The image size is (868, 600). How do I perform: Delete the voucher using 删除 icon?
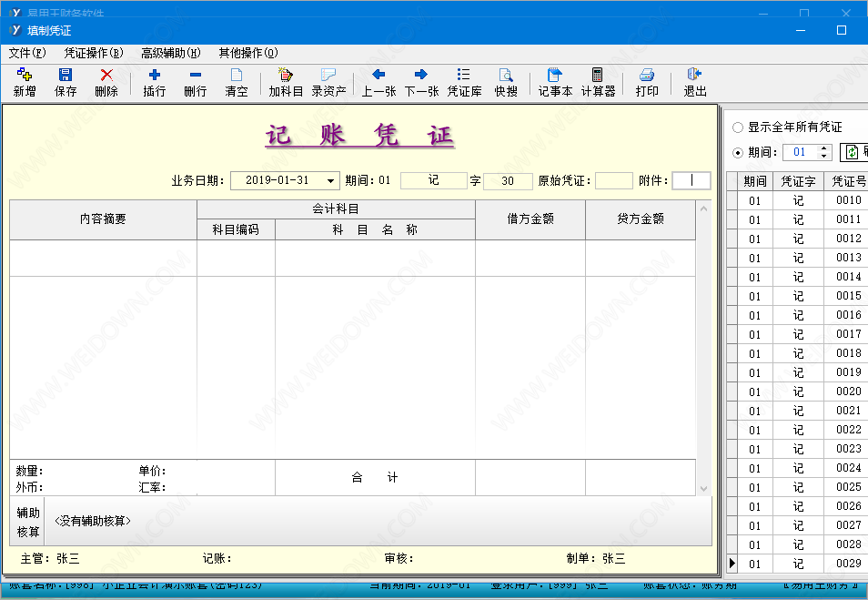106,82
